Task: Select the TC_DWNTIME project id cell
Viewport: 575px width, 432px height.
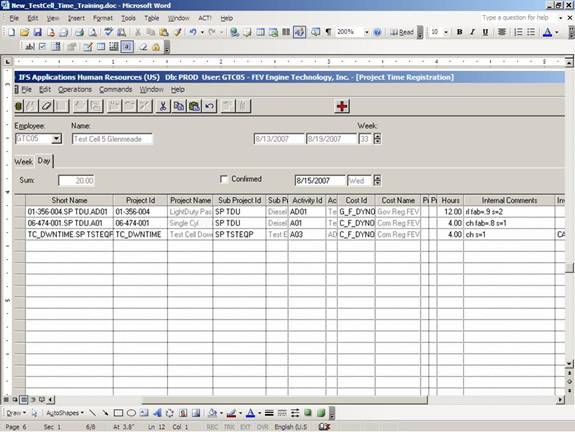Action: coord(140,234)
